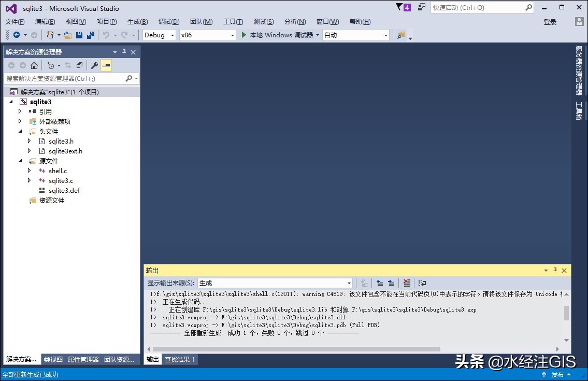
Task: Click the Navigate Backward toolbar arrow
Action: (x=17, y=35)
